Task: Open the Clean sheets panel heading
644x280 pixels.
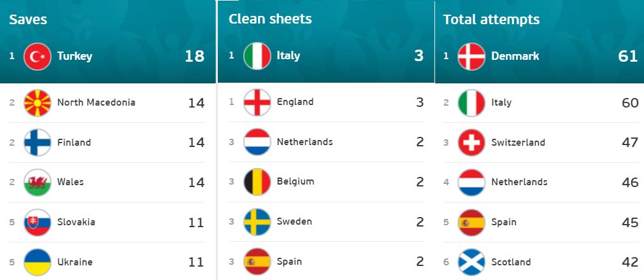Action: (270, 19)
